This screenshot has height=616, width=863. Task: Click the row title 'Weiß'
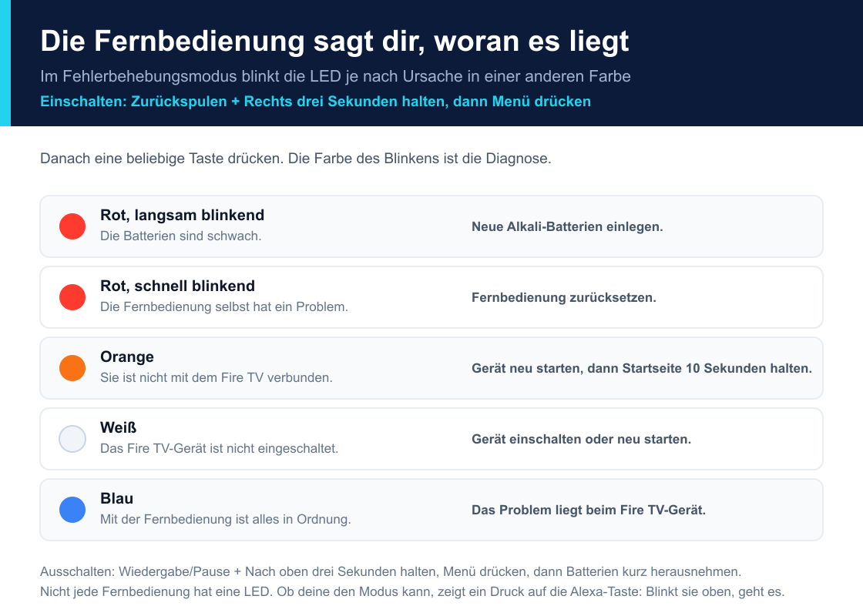[x=119, y=427]
